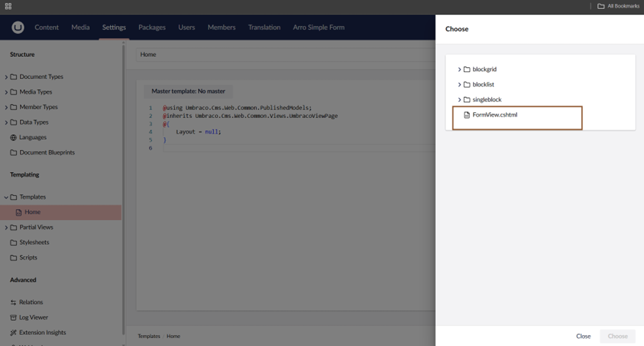Open the Arro Simple Form section
644x346 pixels.
319,27
